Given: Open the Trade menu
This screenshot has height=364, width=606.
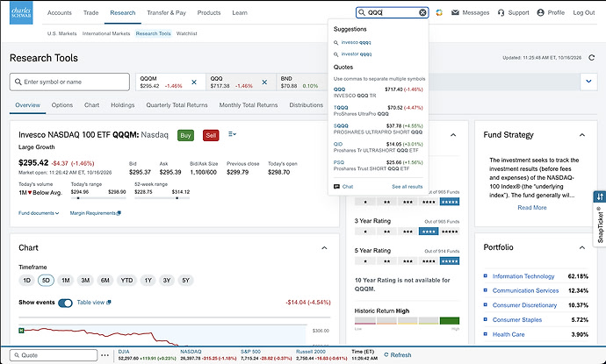Looking at the screenshot, I should point(90,13).
